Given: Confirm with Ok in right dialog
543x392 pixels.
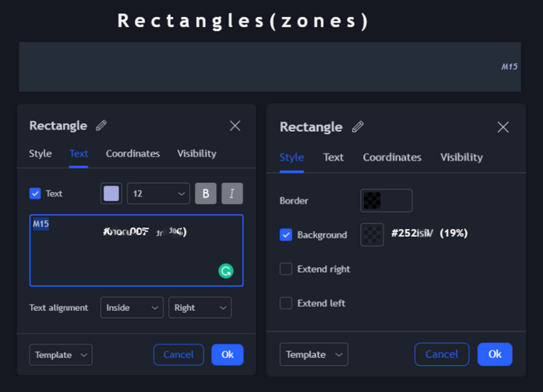Looking at the screenshot, I should coord(495,354).
